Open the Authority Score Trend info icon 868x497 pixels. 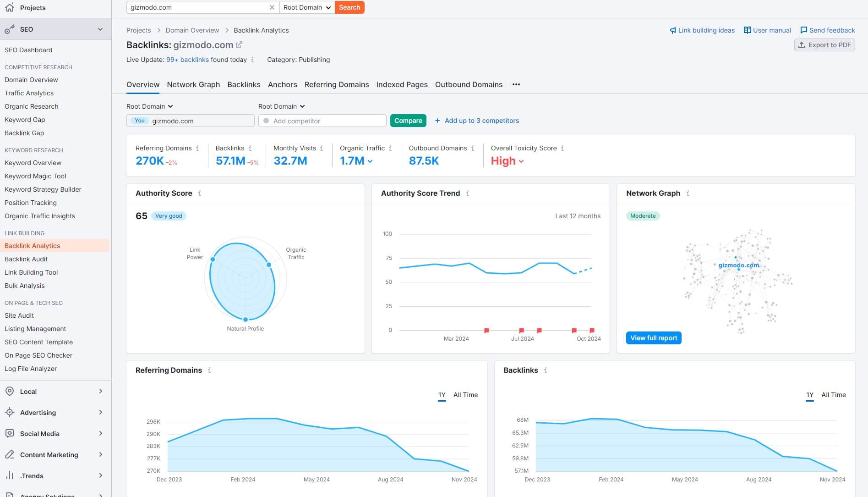(468, 193)
